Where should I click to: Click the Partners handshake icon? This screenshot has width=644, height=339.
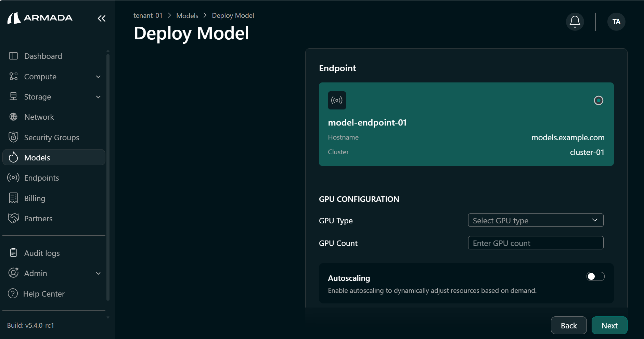tap(13, 218)
